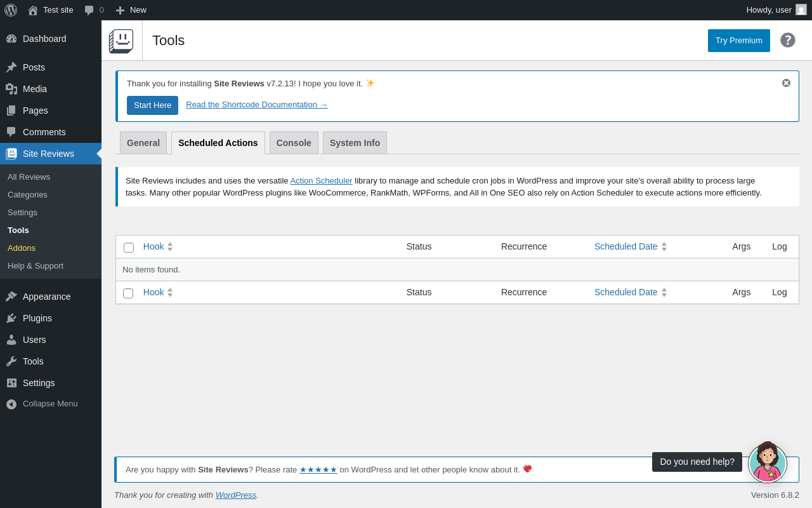Click the Site Reviews smiley sidebar icon
The height and width of the screenshot is (508, 812).
[x=11, y=154]
